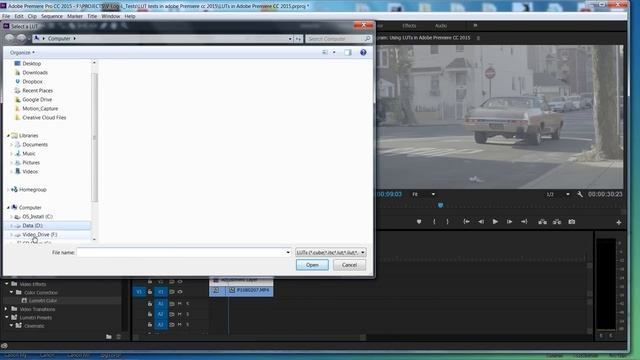Mute audio track A2
This screenshot has height=360, width=640.
180,314
